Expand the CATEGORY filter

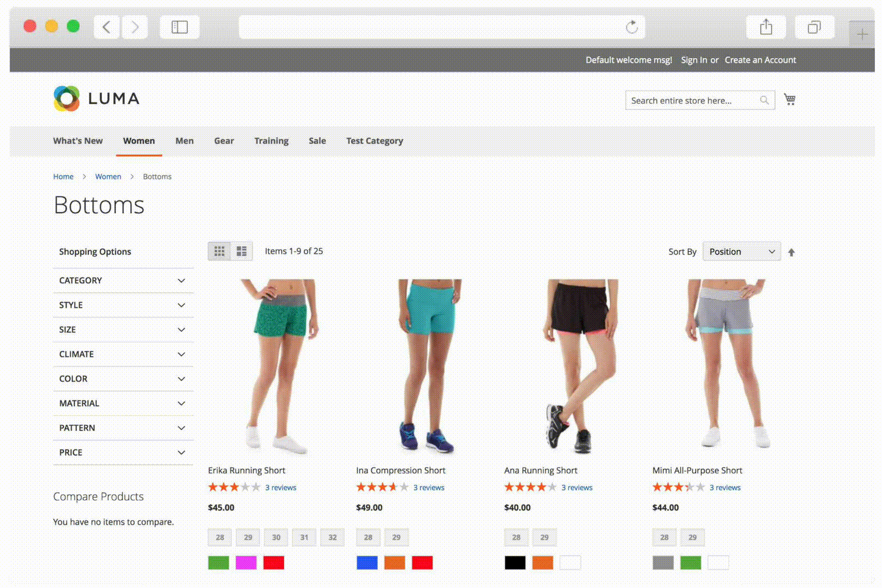(123, 280)
